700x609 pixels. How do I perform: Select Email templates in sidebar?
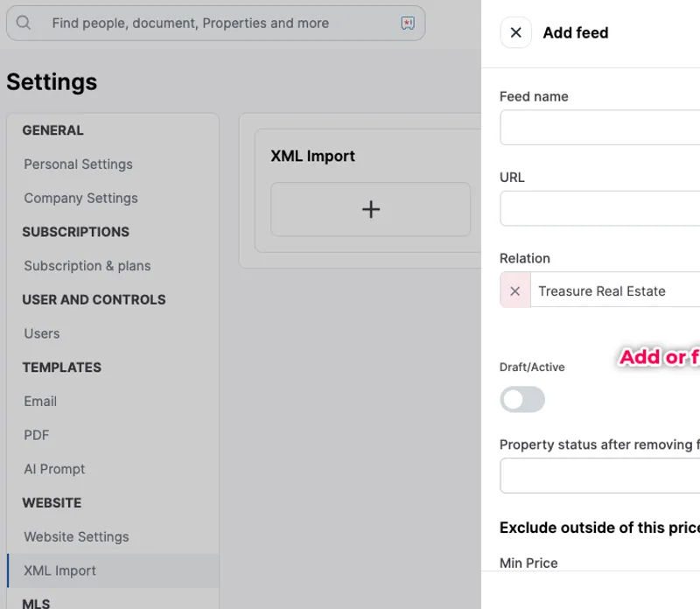[x=40, y=402]
